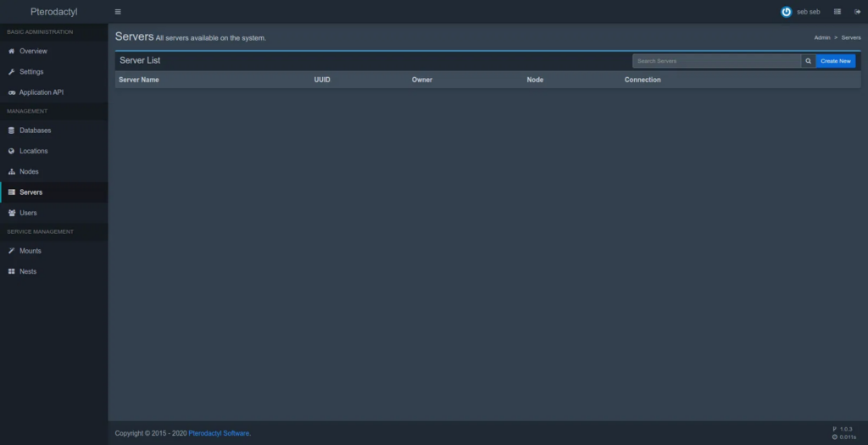The width and height of the screenshot is (868, 445).
Task: Click the user avatar in the top bar
Action: tap(786, 12)
